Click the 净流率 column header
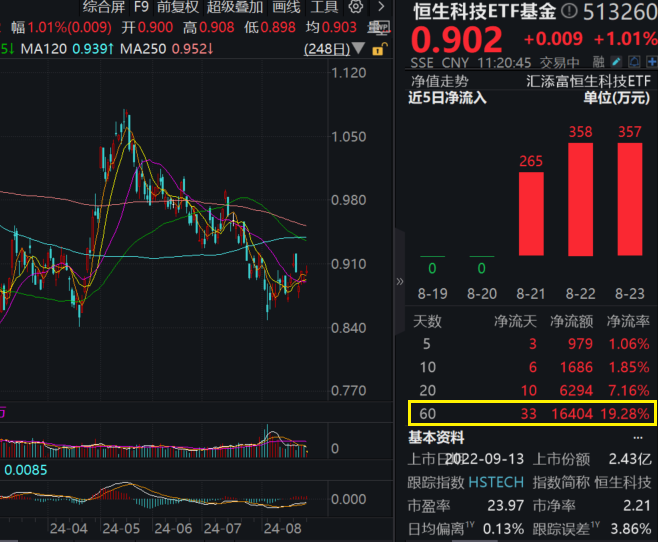 628,322
